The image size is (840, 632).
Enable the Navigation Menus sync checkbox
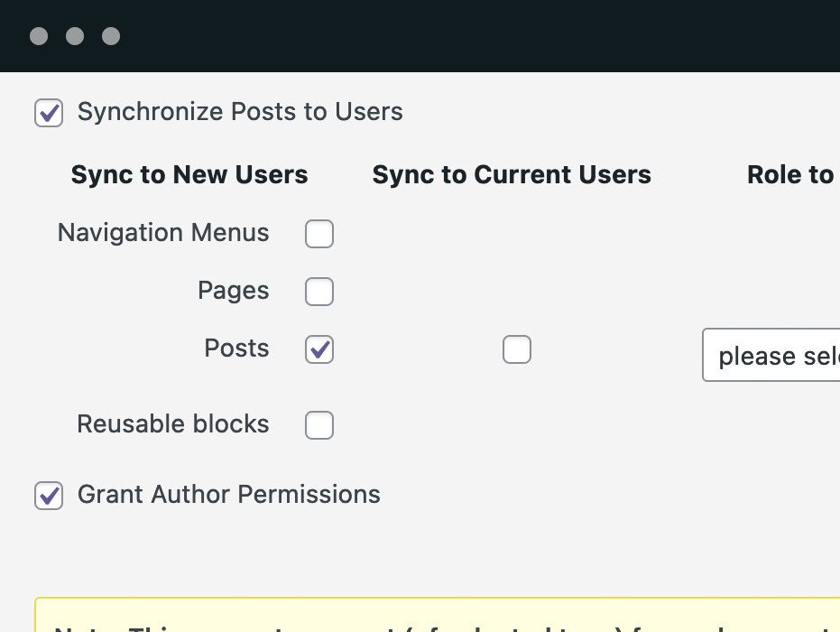tap(319, 234)
